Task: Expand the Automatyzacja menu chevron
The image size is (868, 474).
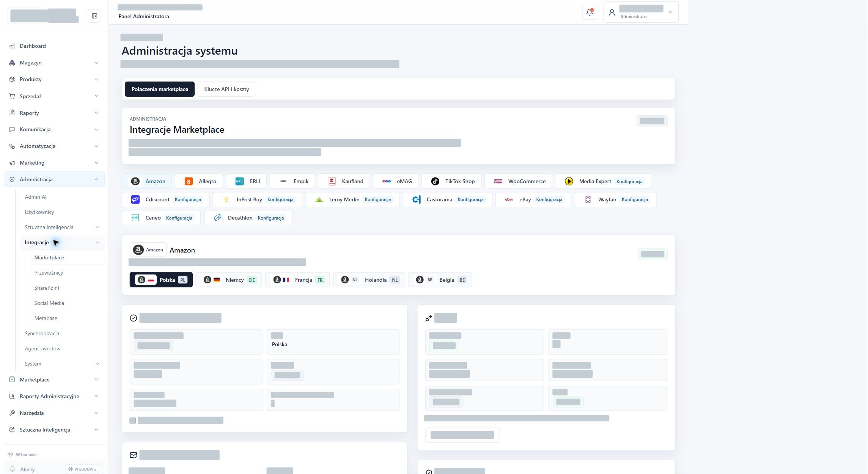Action: (96, 146)
